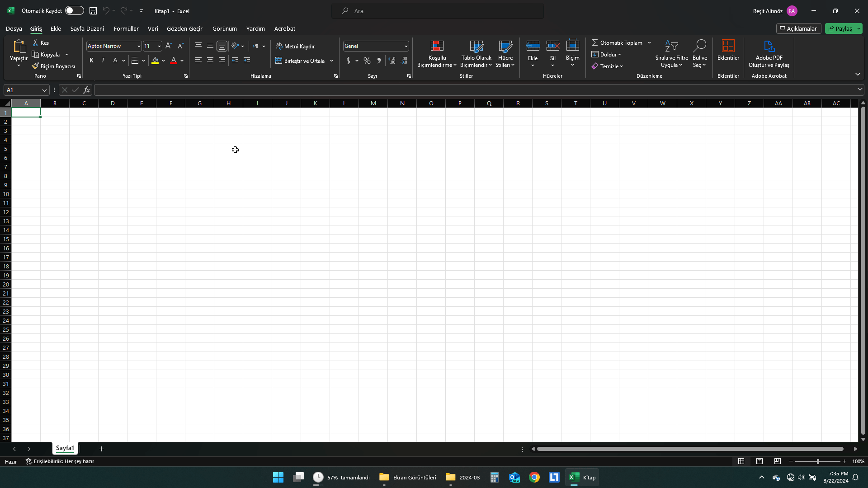Click the Otomatik Toplam sigma icon
This screenshot has width=868, height=488.
click(595, 43)
